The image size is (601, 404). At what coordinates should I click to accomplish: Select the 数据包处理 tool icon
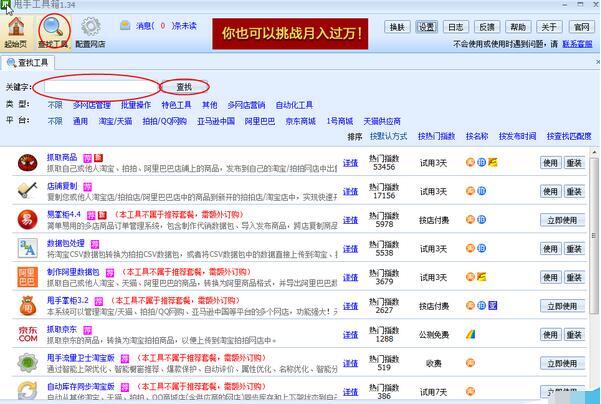pyautogui.click(x=28, y=248)
